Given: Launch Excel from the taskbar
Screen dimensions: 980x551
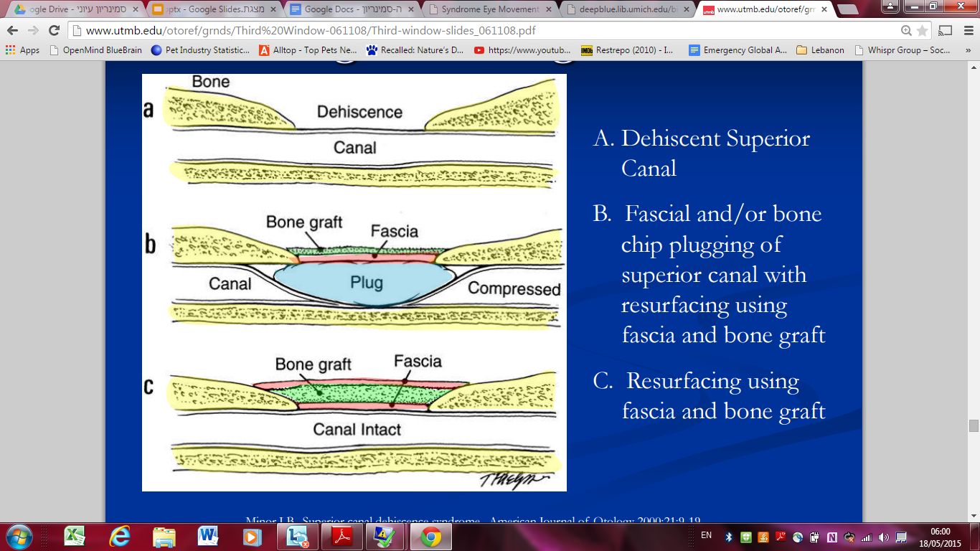Looking at the screenshot, I should (75, 537).
